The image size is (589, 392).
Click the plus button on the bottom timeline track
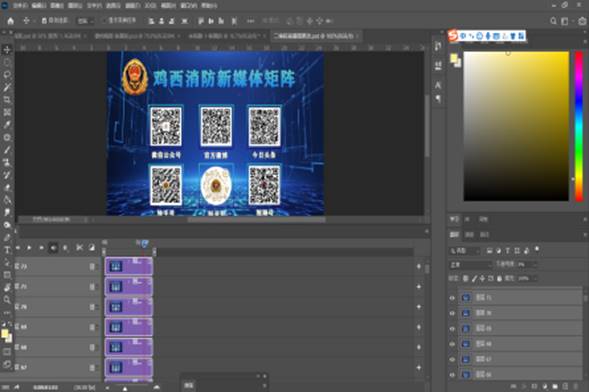pos(419,368)
